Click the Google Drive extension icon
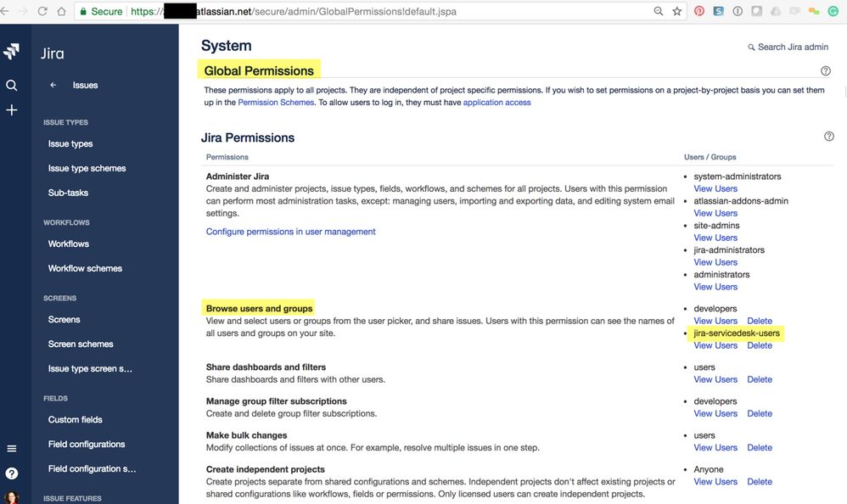The width and height of the screenshot is (847, 504). coord(776,11)
